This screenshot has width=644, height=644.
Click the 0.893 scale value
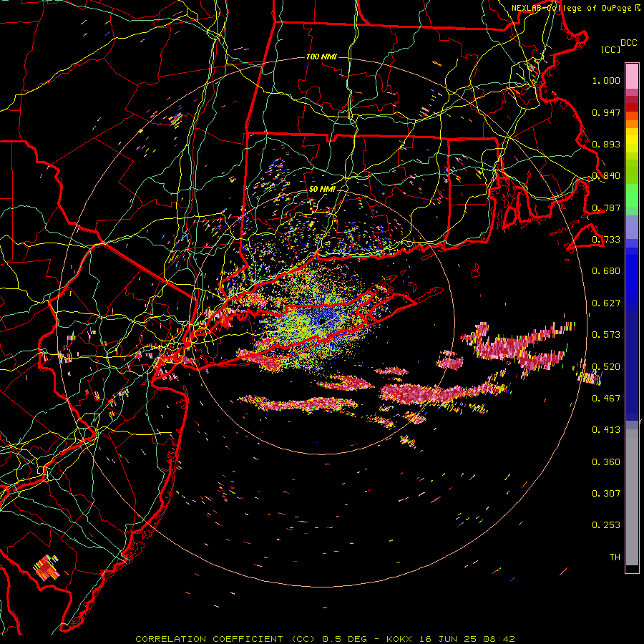pos(606,144)
